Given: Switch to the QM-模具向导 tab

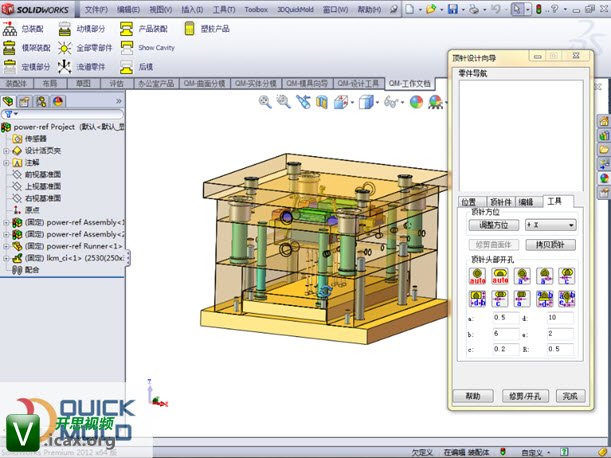Looking at the screenshot, I should (307, 84).
